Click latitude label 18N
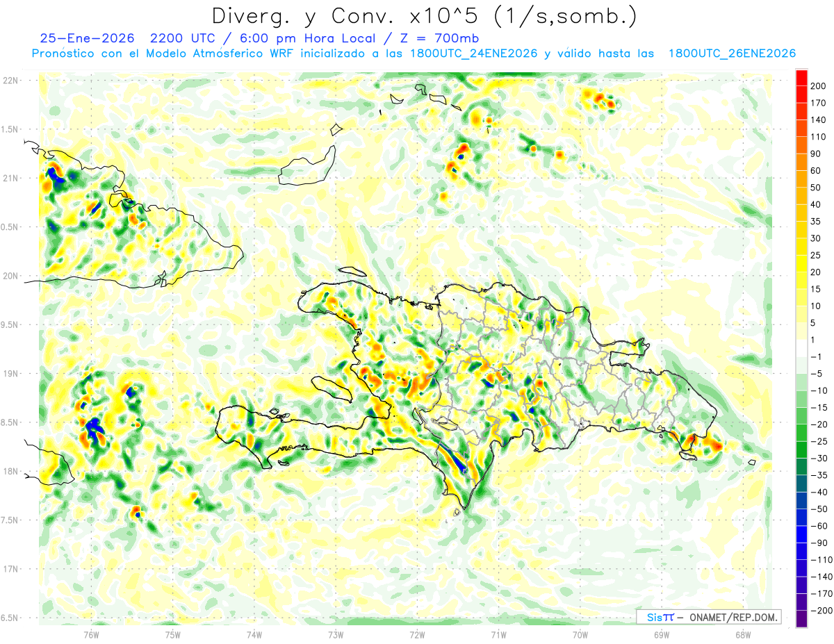The image size is (834, 644). click(x=10, y=471)
